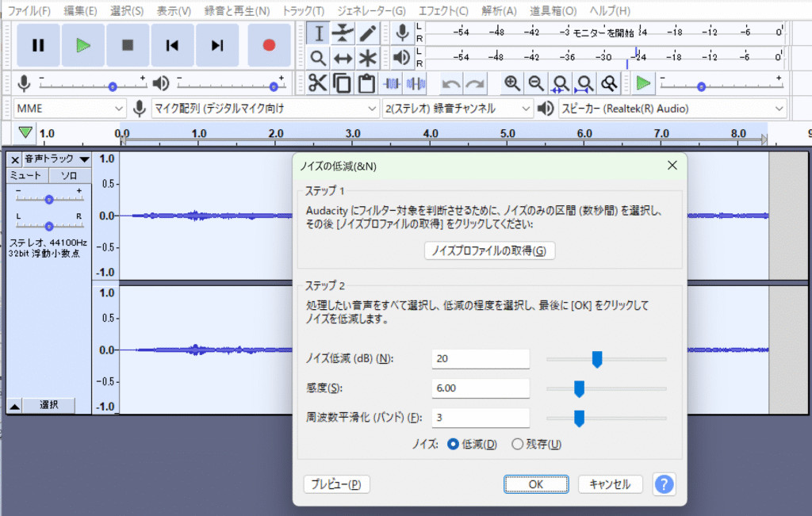
Task: Open the ファイル(F) menu
Action: point(29,11)
